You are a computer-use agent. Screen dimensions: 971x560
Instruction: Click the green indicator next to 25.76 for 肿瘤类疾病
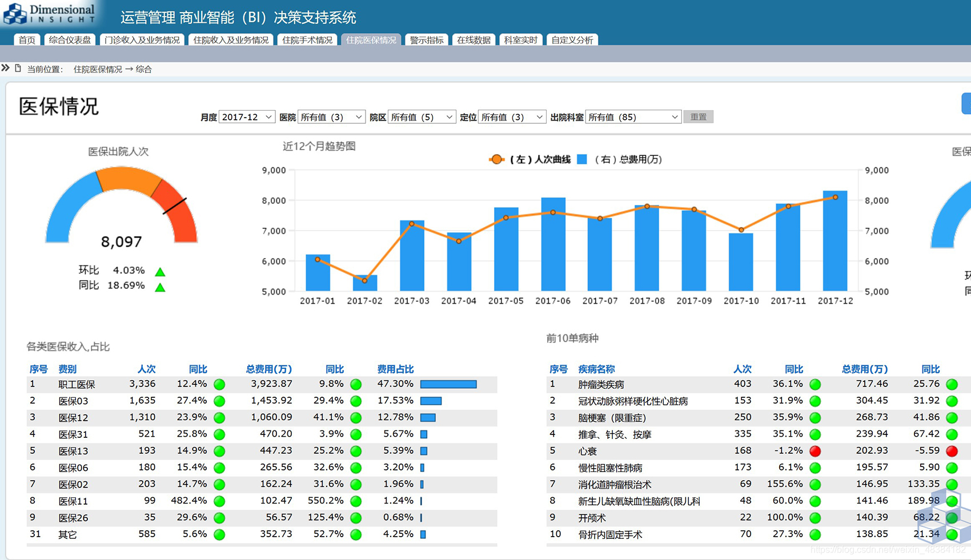tap(952, 384)
